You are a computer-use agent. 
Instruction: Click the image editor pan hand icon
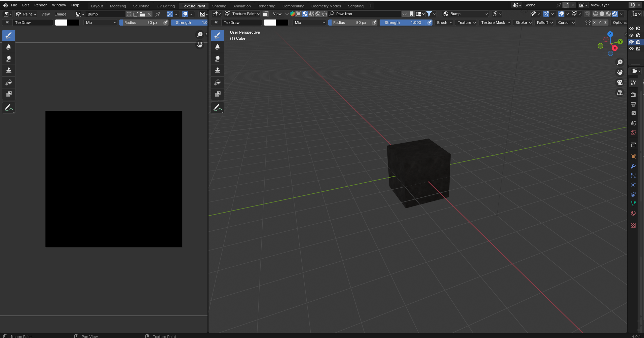click(x=200, y=45)
